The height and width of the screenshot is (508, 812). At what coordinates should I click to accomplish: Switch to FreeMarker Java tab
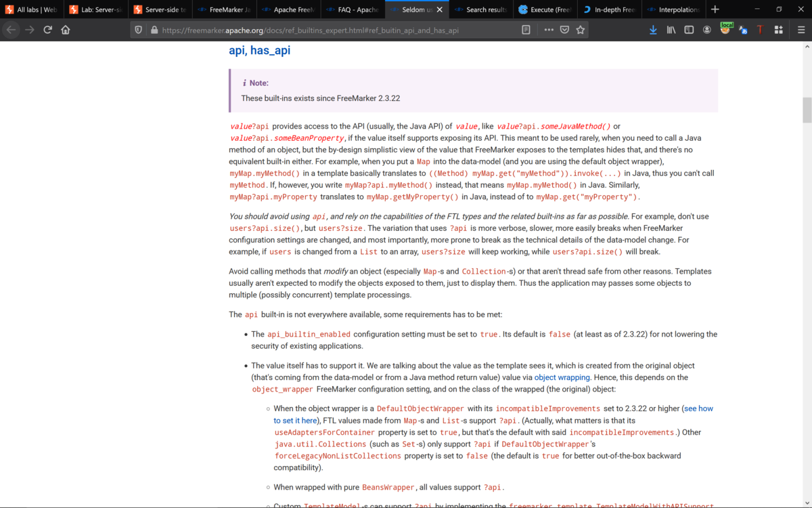pyautogui.click(x=224, y=9)
